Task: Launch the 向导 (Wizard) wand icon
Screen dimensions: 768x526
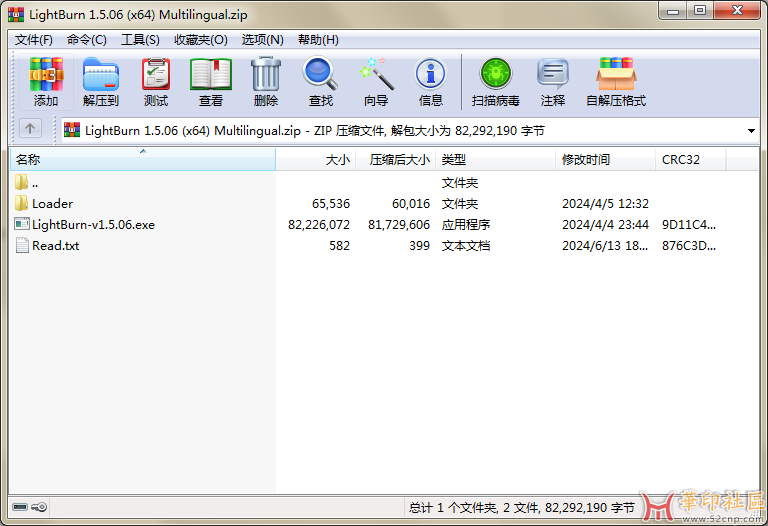Action: 376,74
